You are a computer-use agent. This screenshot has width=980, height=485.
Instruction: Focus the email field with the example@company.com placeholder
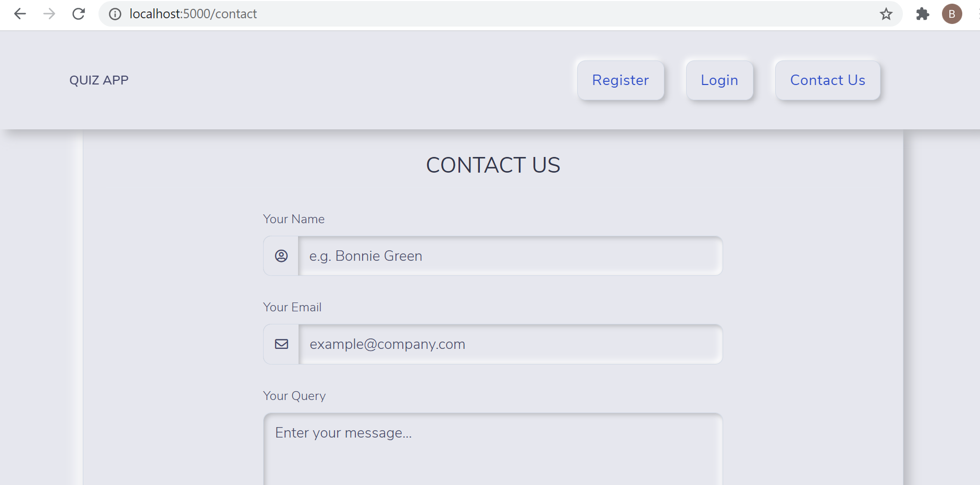tap(510, 344)
